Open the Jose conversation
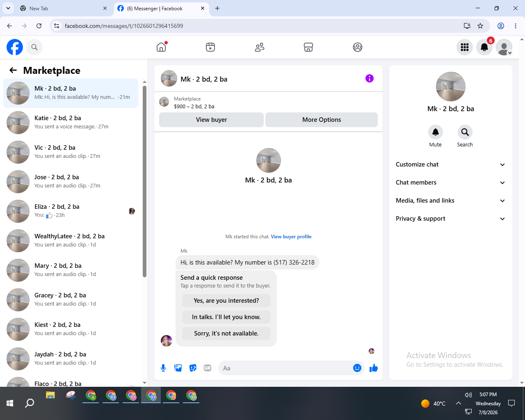This screenshot has height=420, width=525. tap(71, 182)
